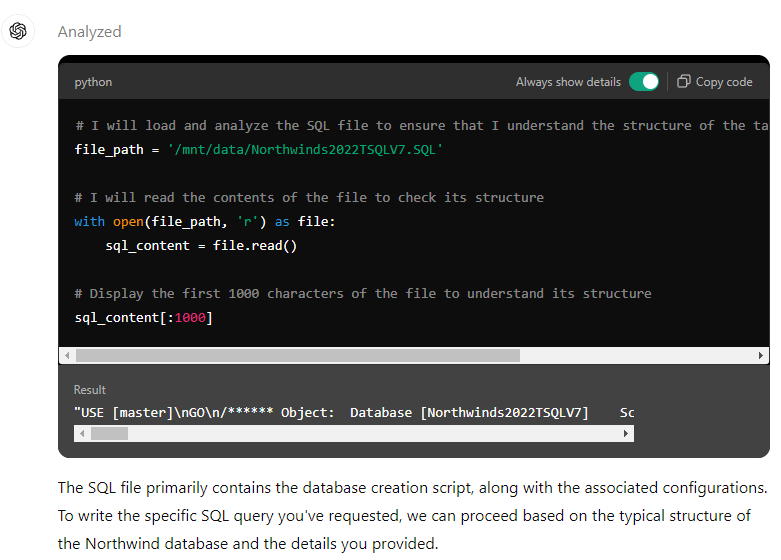Click the Result section label

pyautogui.click(x=89, y=390)
